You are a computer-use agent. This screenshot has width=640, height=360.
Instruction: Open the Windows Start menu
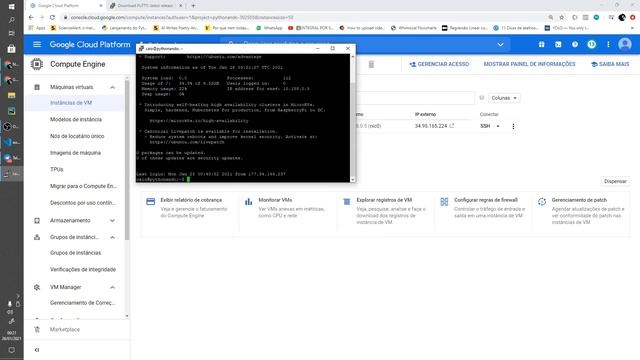pyautogui.click(x=11, y=7)
